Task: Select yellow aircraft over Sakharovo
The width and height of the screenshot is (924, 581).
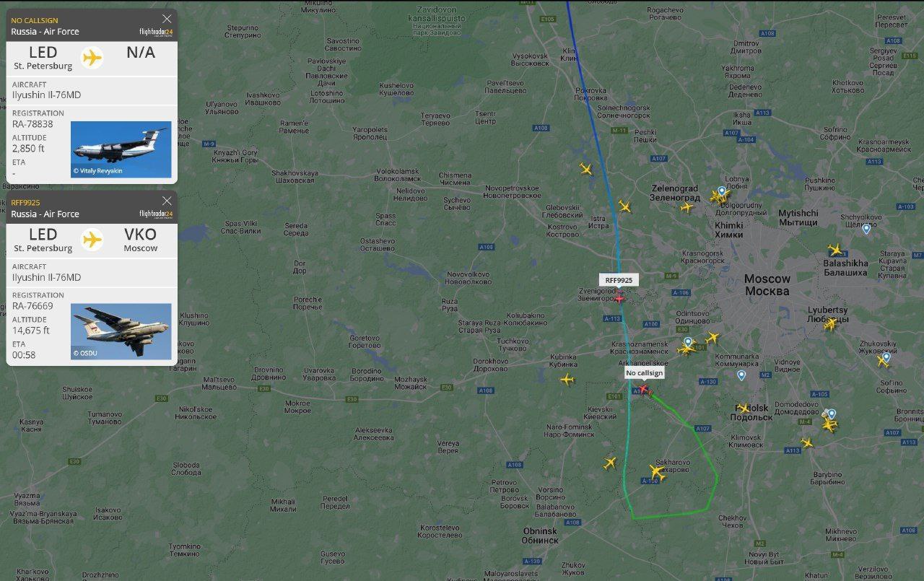Action: (656, 473)
